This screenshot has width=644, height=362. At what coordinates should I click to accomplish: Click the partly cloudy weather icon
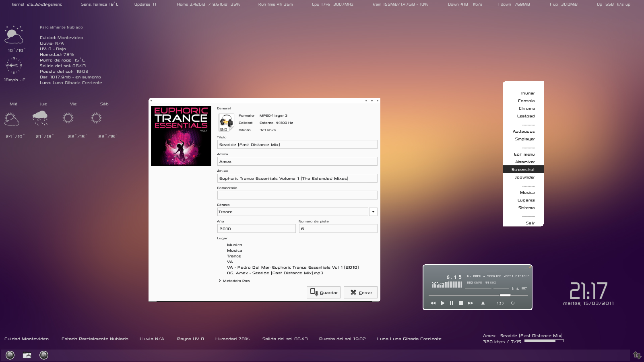point(14,35)
